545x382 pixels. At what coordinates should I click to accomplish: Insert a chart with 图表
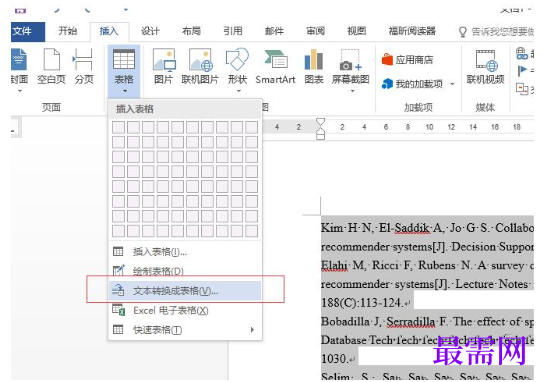coord(314,67)
